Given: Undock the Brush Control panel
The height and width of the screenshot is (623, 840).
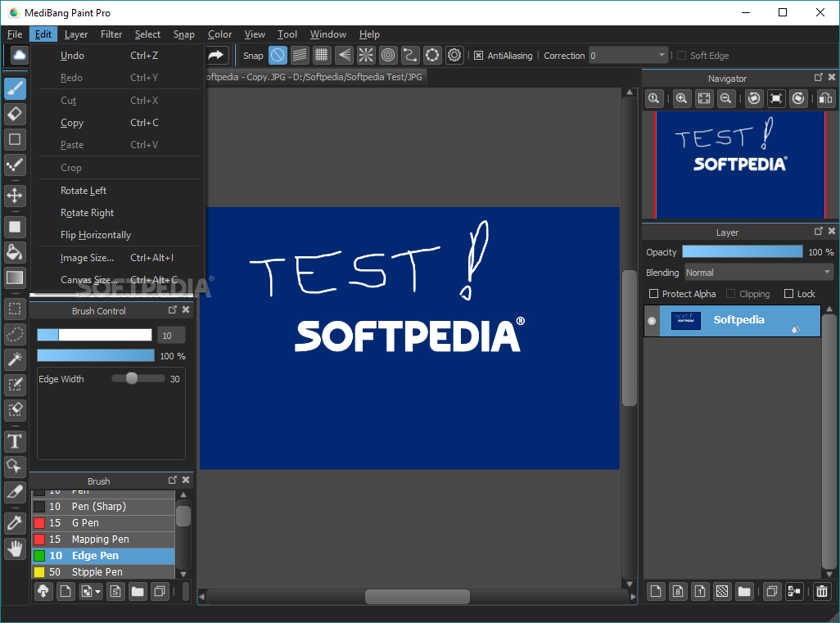Looking at the screenshot, I should point(173,309).
